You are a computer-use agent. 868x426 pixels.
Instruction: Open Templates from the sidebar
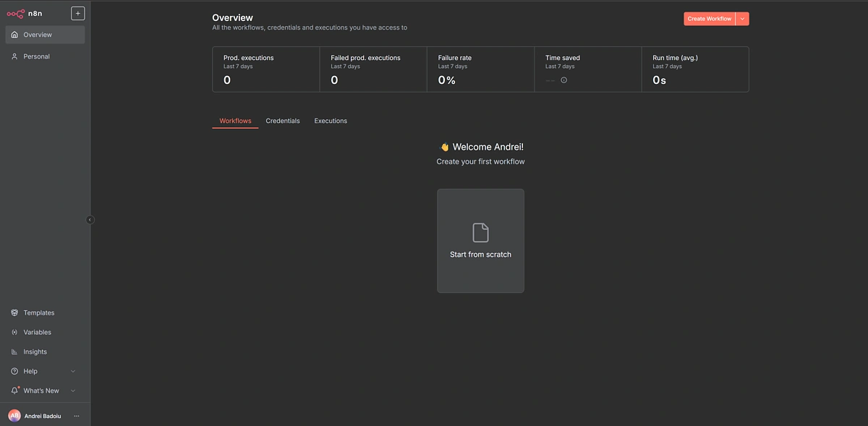(x=38, y=313)
